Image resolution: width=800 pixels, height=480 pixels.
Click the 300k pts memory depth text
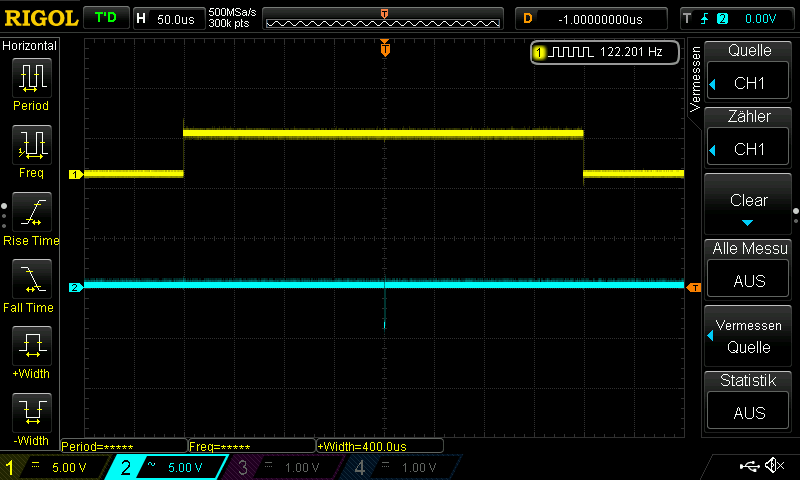click(229, 23)
